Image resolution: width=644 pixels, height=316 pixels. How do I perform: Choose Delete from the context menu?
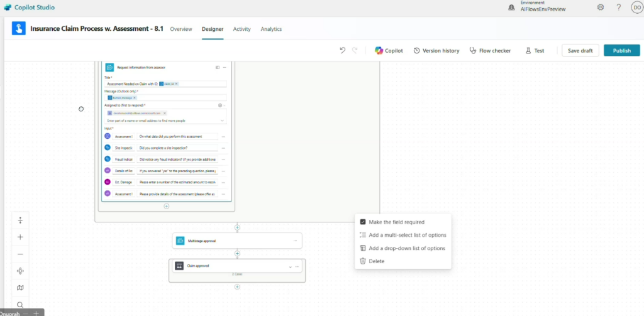(372, 261)
